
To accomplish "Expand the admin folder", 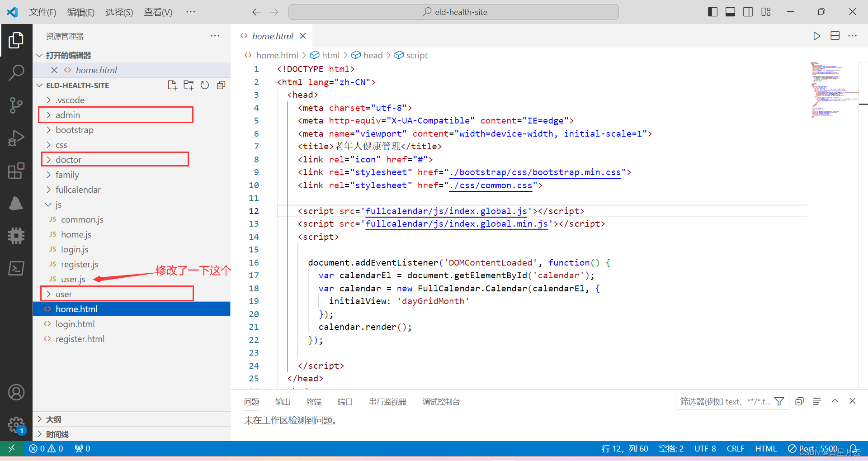I will 132,115.
